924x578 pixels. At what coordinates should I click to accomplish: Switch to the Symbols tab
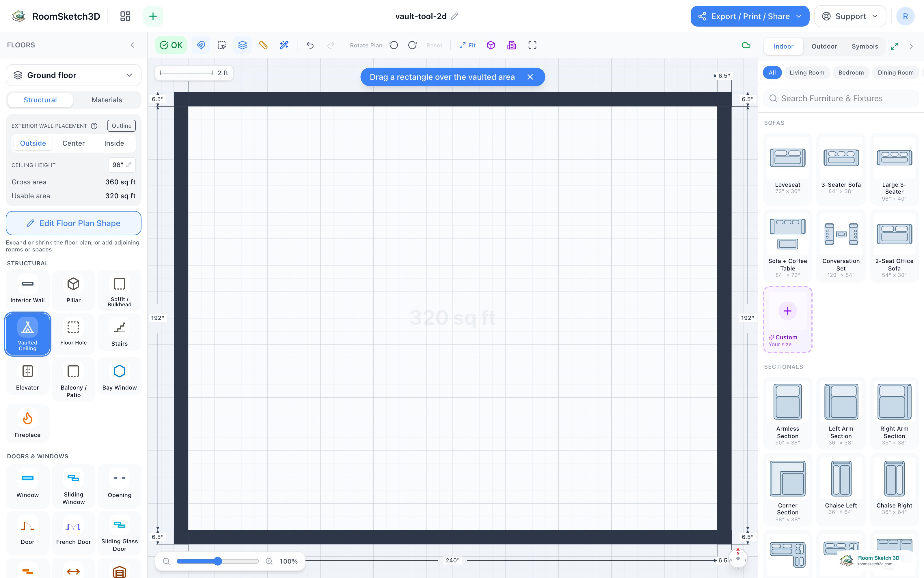pyautogui.click(x=865, y=46)
